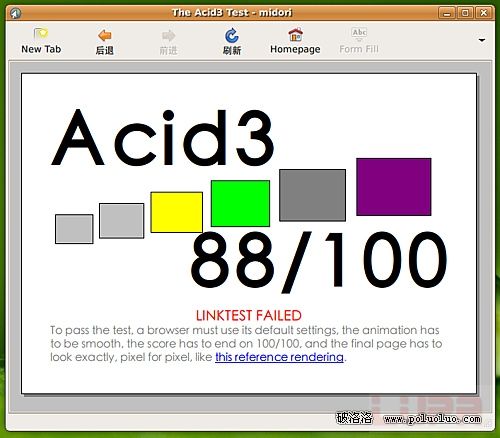Click the smallest light grey box
Viewport: 500px width, 438px height.
74,229
